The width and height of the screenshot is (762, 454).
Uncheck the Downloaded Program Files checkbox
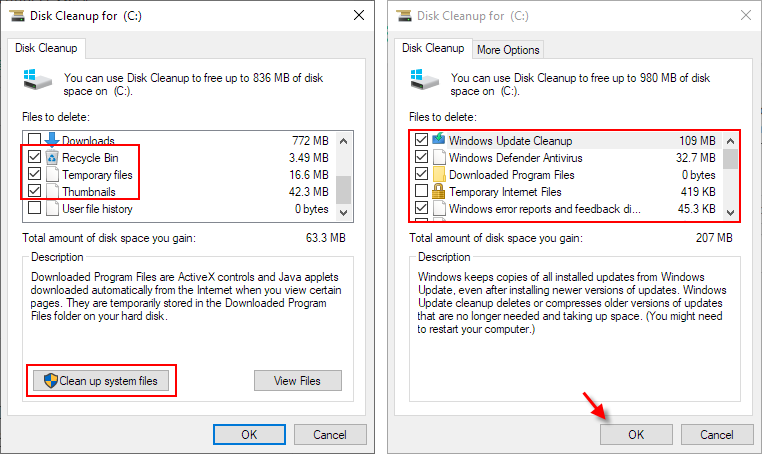(x=421, y=174)
